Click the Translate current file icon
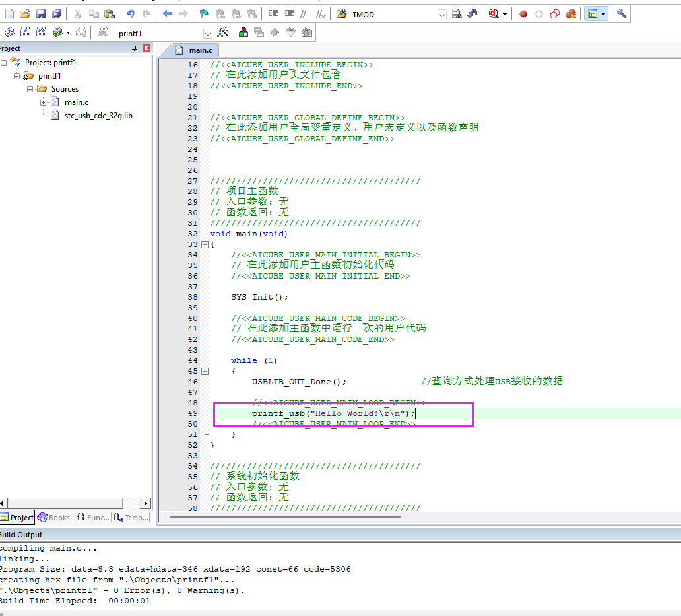 9,32
